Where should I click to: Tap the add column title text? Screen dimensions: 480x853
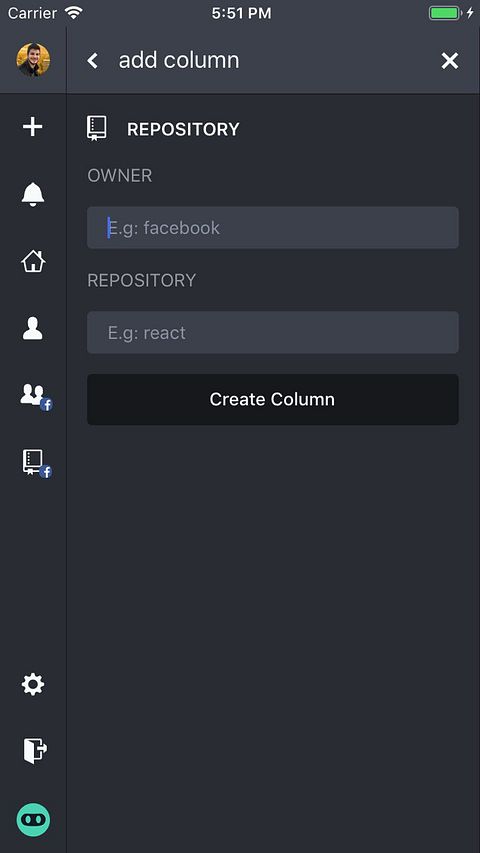coord(179,60)
